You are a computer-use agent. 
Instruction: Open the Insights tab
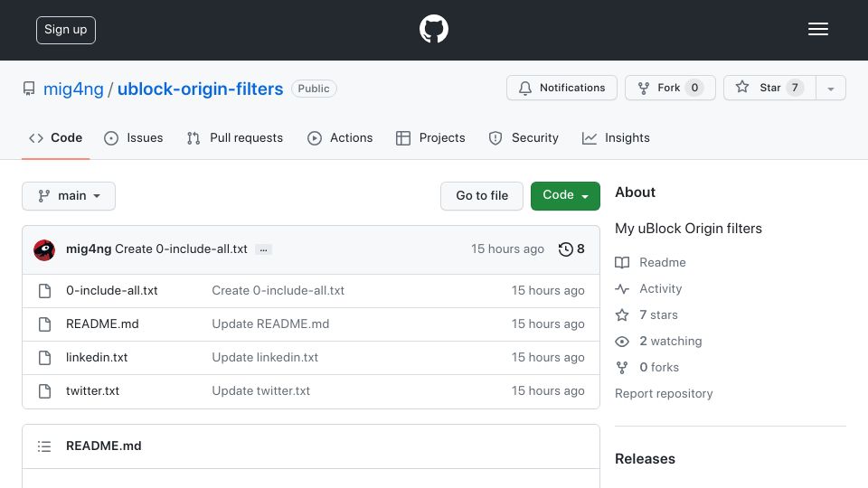coord(616,137)
